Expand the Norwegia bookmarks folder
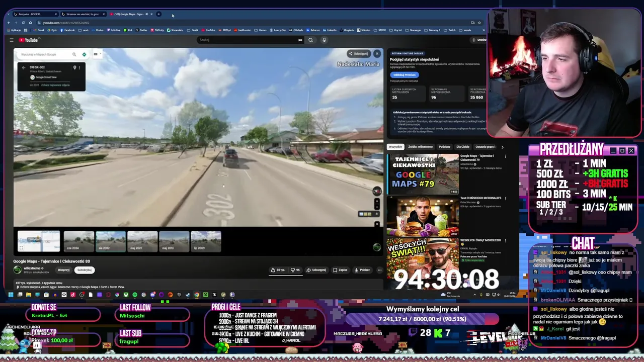 (413, 30)
